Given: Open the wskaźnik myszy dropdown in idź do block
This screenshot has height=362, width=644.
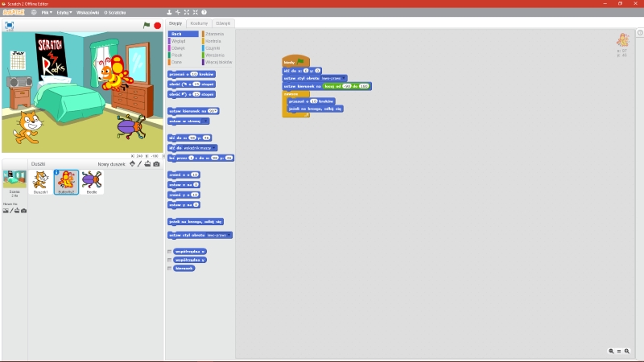Looking at the screenshot, I should click(199, 148).
